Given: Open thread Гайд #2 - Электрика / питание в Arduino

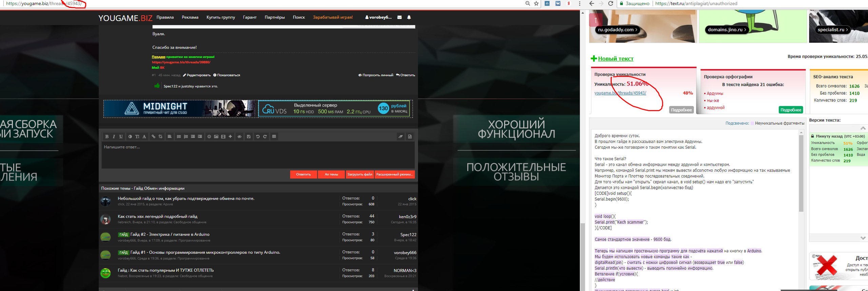Looking at the screenshot, I should [170, 234].
